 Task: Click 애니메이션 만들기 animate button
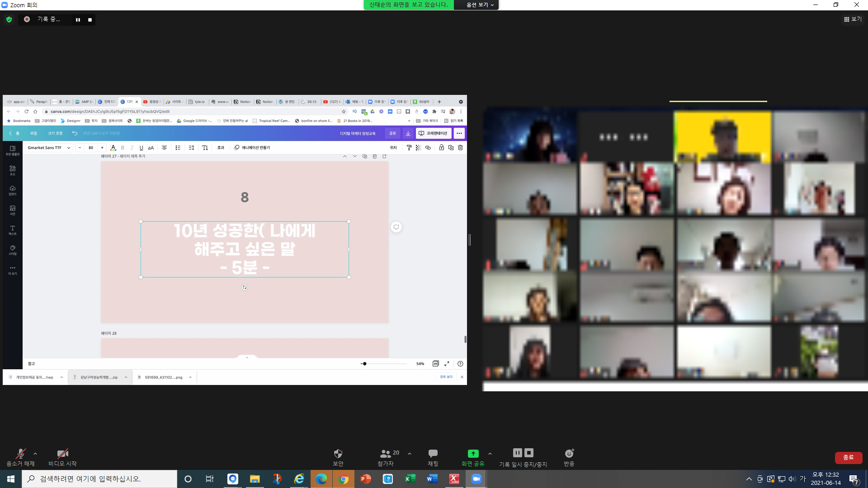[252, 148]
